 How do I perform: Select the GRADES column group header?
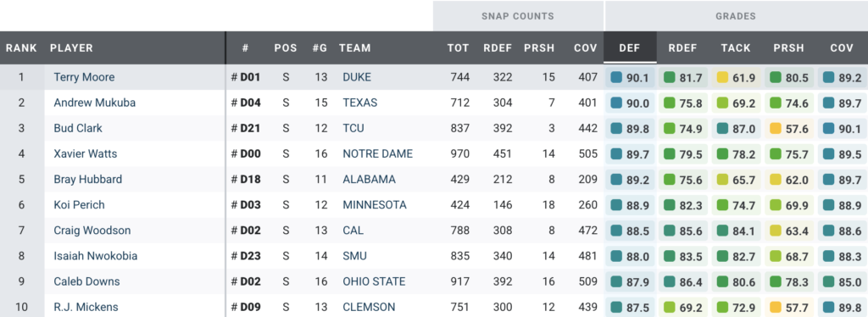737,16
